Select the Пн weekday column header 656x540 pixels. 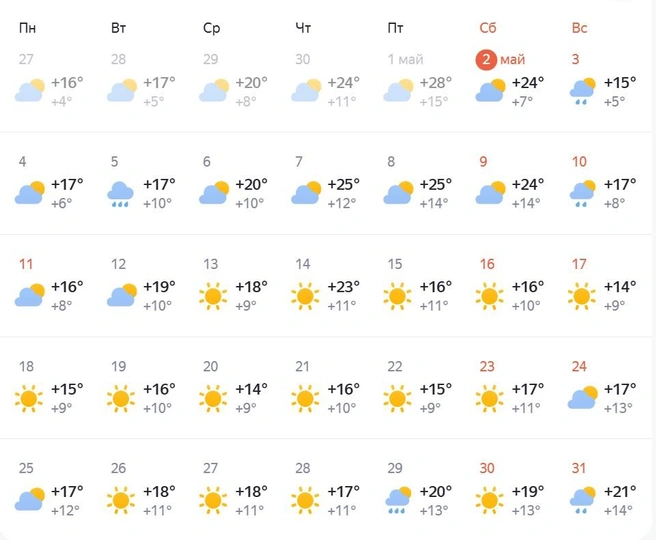point(28,28)
